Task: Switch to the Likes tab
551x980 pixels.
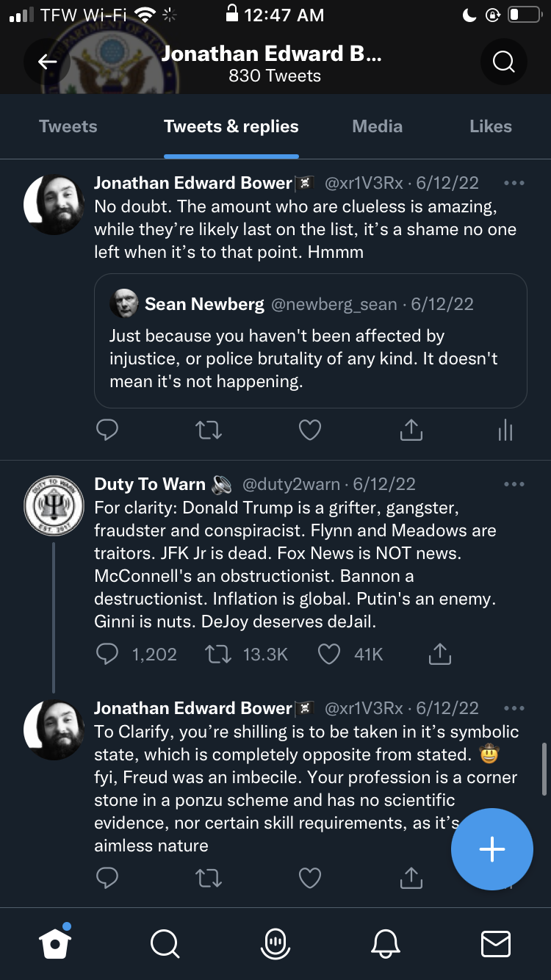Action: 490,126
